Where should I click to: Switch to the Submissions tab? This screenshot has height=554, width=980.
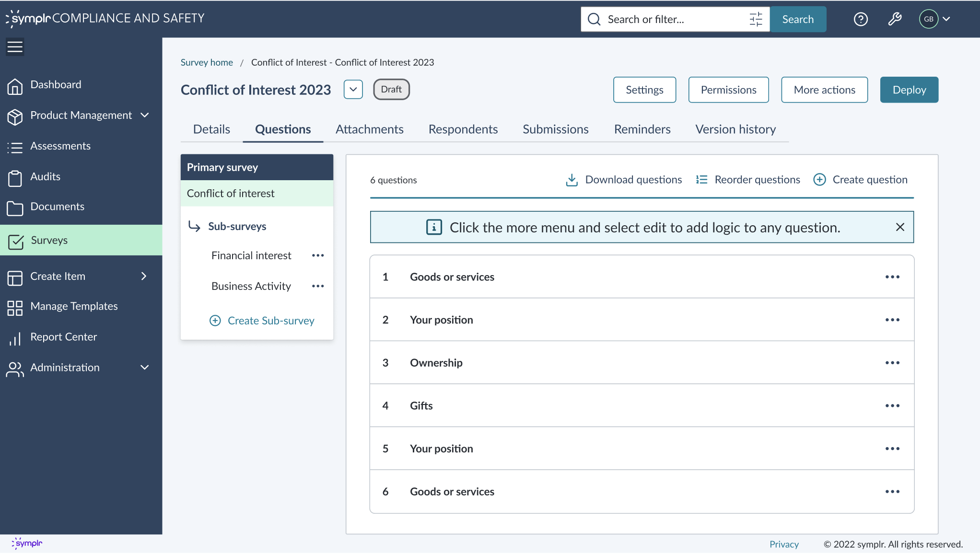click(555, 129)
